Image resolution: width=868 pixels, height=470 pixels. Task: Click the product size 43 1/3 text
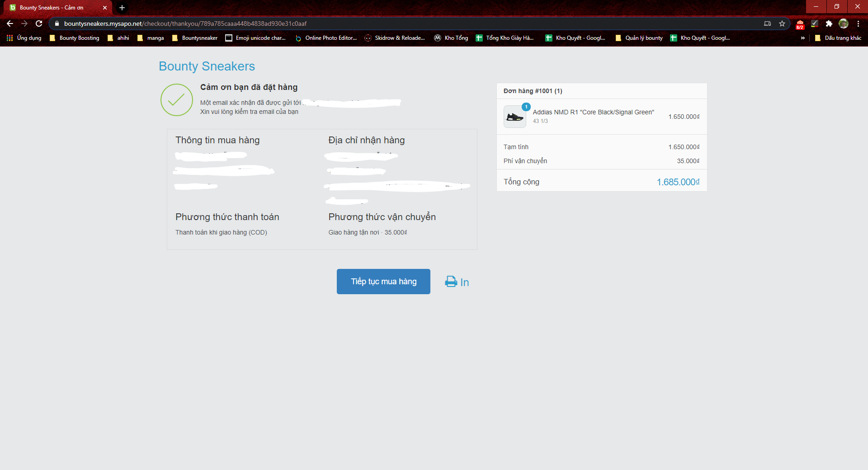540,121
